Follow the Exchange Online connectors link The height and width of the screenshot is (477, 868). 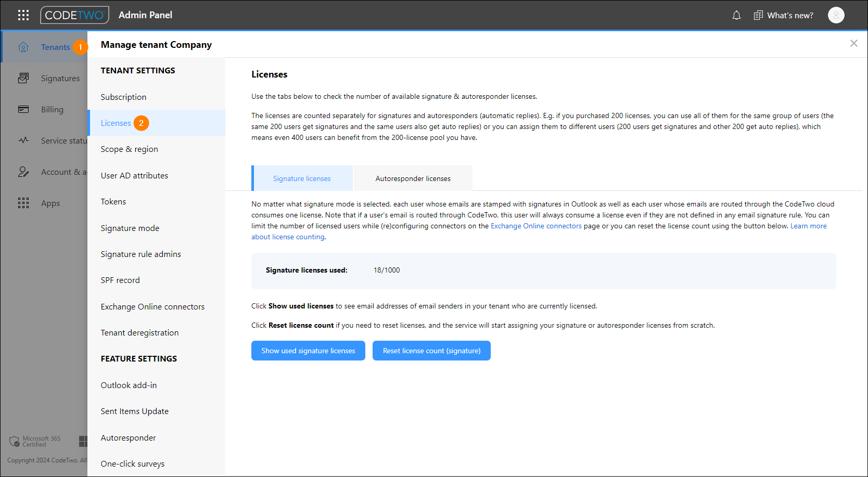click(536, 226)
